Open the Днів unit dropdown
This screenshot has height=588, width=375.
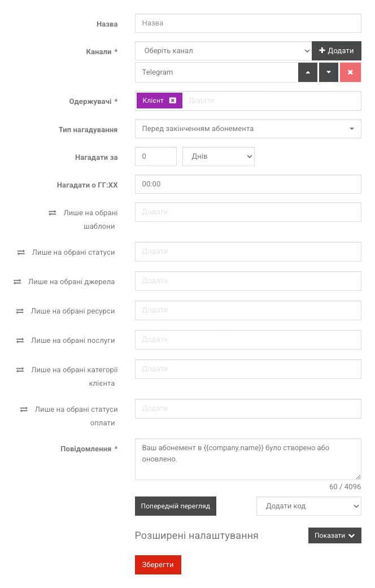218,157
